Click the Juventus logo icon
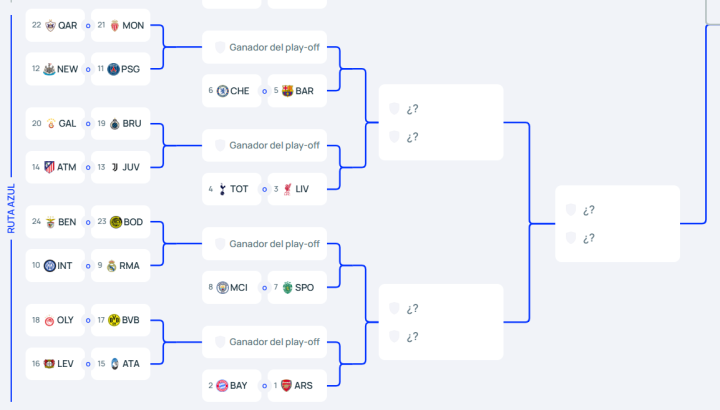Screen dimensions: 720x410 pyautogui.click(x=114, y=167)
